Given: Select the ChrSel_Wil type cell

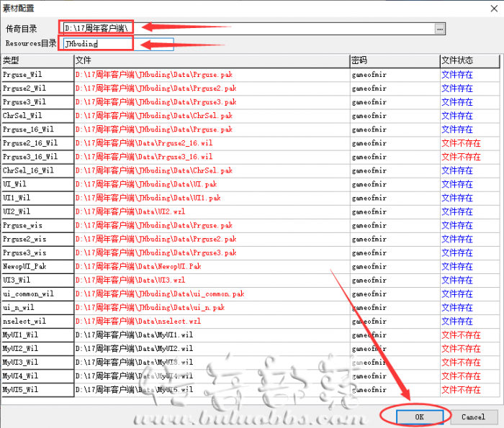Looking at the screenshot, I should pos(36,115).
